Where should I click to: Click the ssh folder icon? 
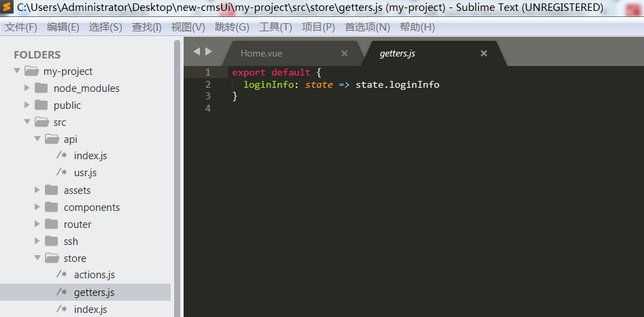tap(51, 241)
